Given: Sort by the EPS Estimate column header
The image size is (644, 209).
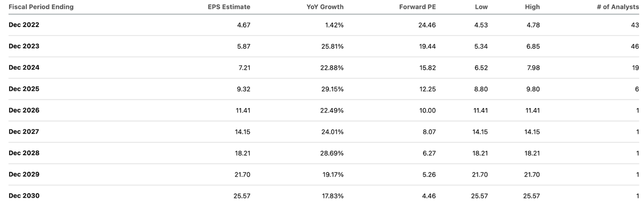Looking at the screenshot, I should [229, 7].
